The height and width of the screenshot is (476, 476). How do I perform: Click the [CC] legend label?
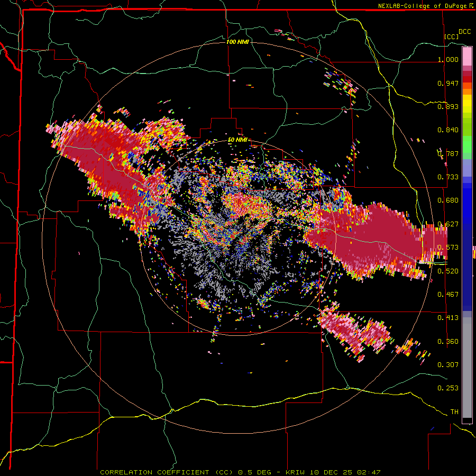point(452,36)
